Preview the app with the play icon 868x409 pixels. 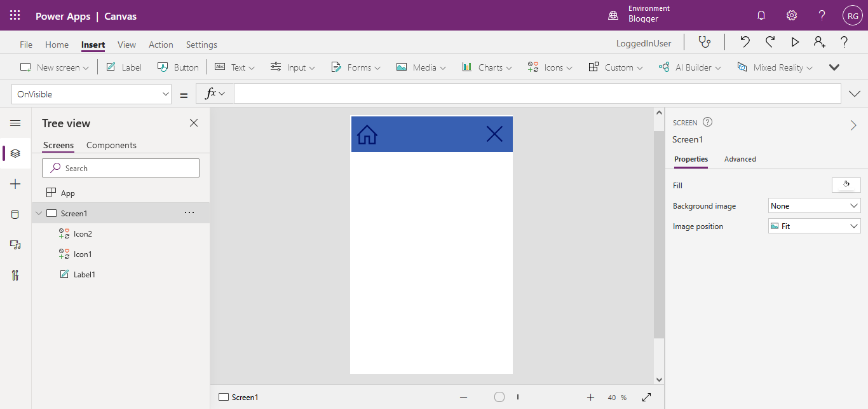tap(795, 41)
